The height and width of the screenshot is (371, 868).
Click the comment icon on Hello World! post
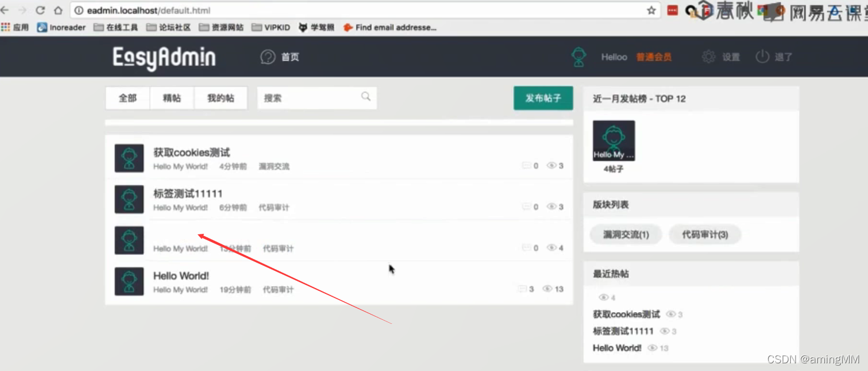(x=524, y=289)
